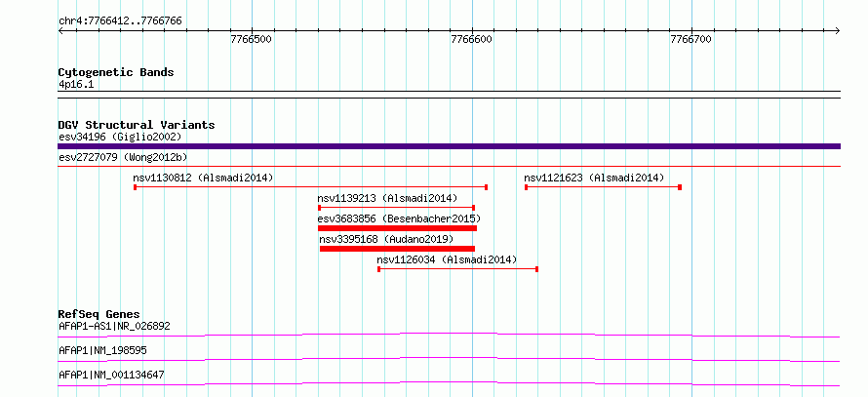Click the chr4:7766412..7766766 region label
Image resolution: width=868 pixels, height=397 pixels.
pos(120,21)
